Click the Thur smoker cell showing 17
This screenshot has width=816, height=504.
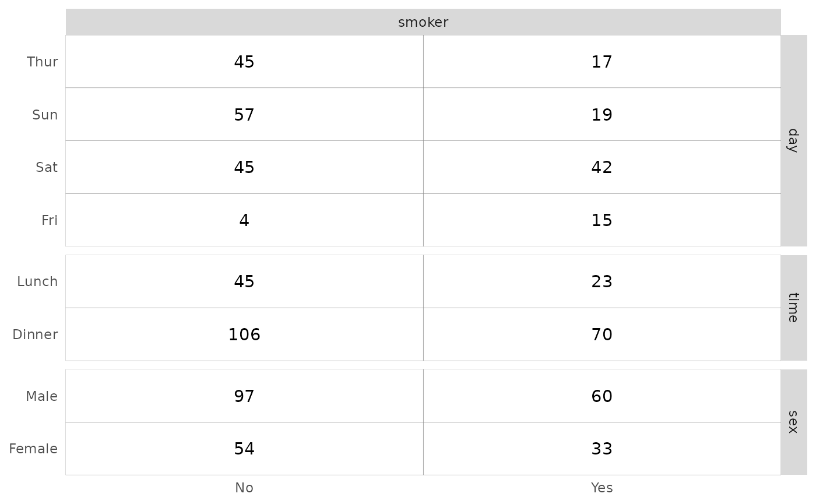click(602, 62)
